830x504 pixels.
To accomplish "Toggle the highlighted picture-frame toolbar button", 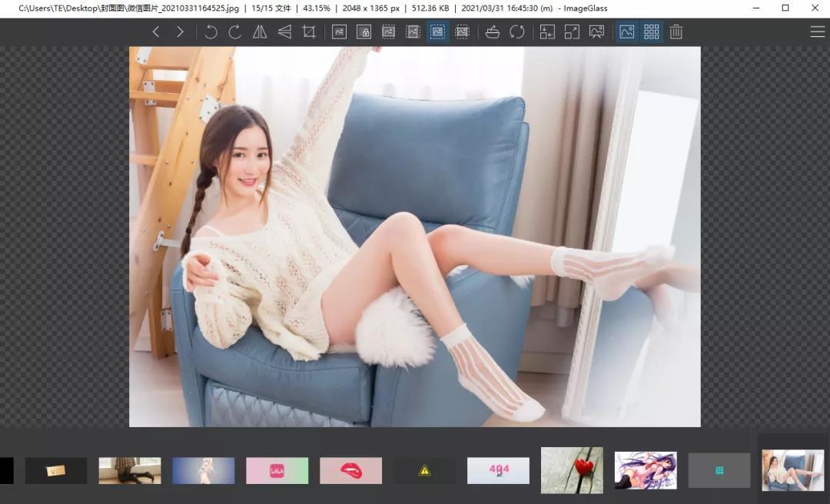I will pos(627,31).
